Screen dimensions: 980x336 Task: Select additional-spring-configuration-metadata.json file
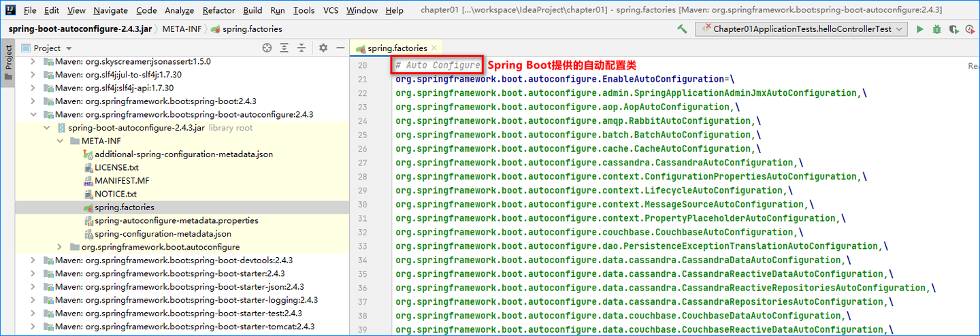[x=178, y=154]
